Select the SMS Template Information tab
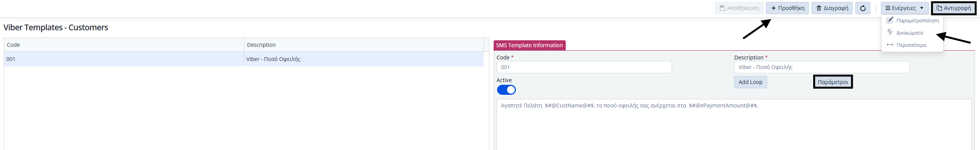Image resolution: width=980 pixels, height=150 pixels. (x=529, y=45)
